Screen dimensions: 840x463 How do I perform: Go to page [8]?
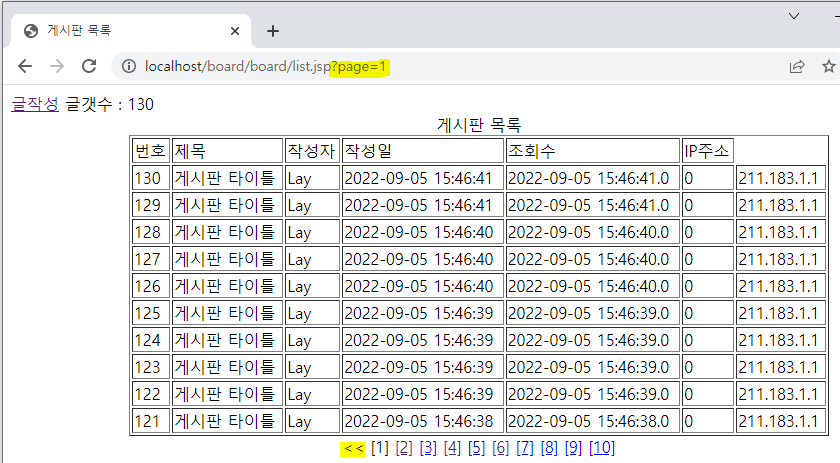point(549,448)
